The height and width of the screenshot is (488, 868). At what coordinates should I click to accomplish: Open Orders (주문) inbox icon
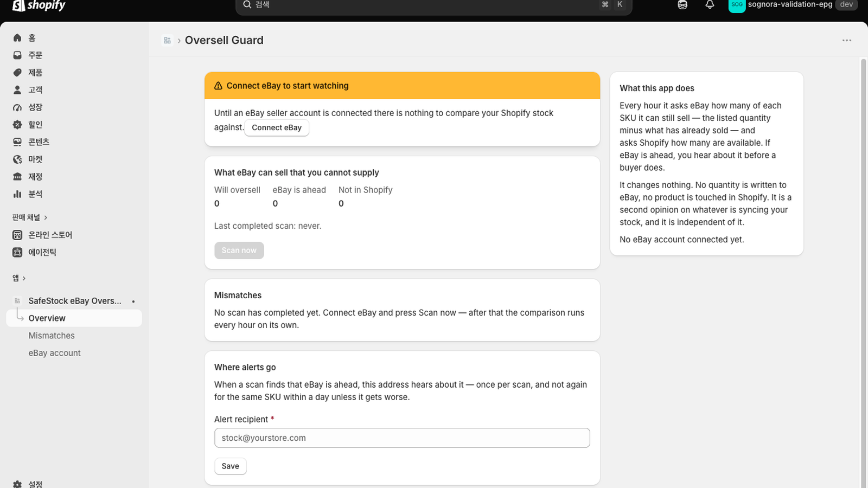point(17,55)
